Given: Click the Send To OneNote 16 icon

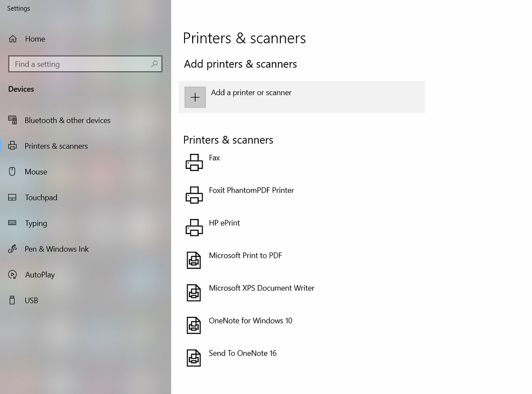Looking at the screenshot, I should click(x=194, y=358).
